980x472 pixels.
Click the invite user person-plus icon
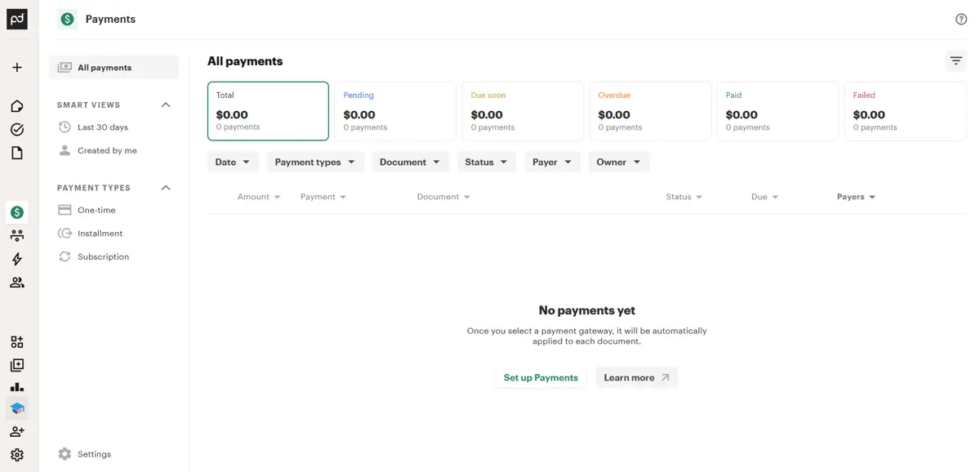point(17,431)
